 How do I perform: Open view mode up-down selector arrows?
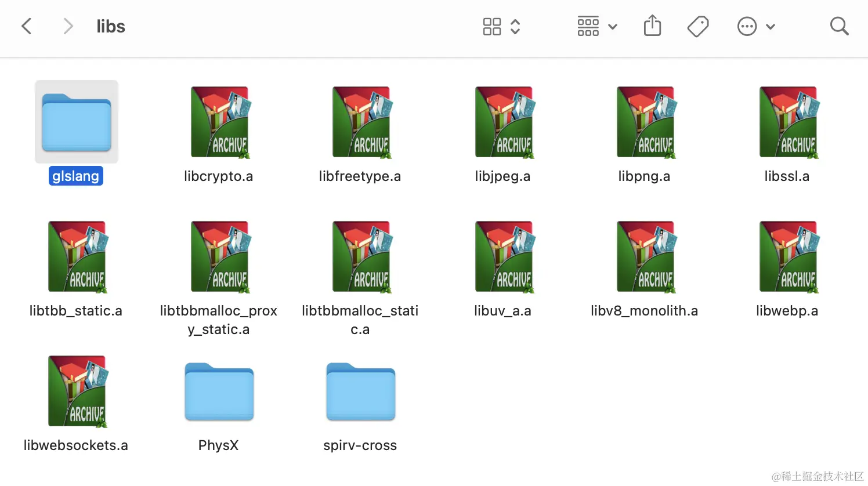(x=515, y=27)
